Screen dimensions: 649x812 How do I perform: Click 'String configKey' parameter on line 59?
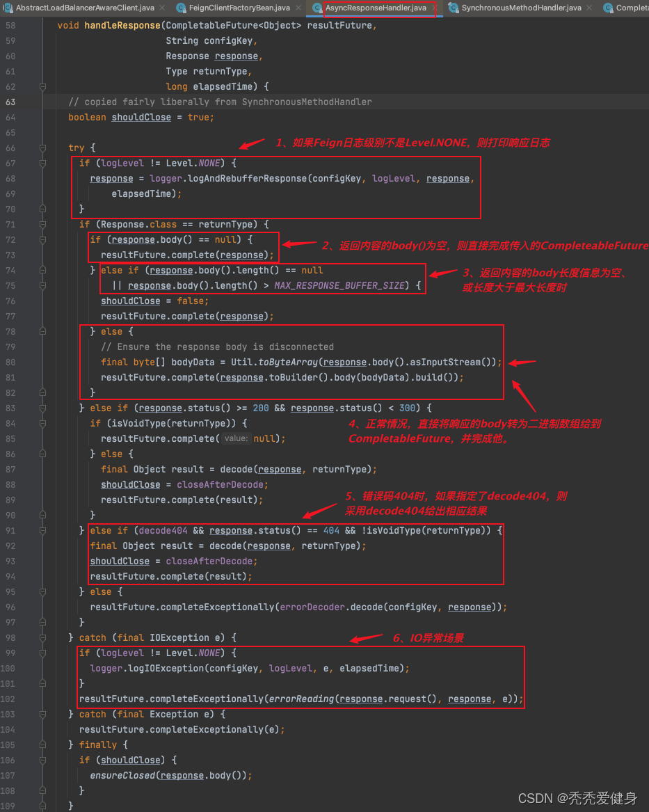pos(209,41)
